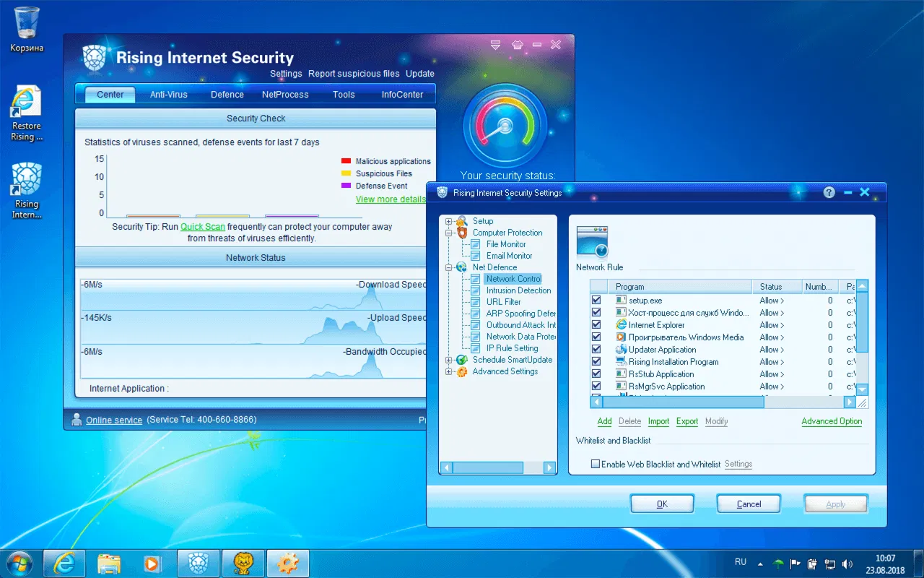Click the Advanced Settings icon
This screenshot has height=578, width=924.
(461, 371)
